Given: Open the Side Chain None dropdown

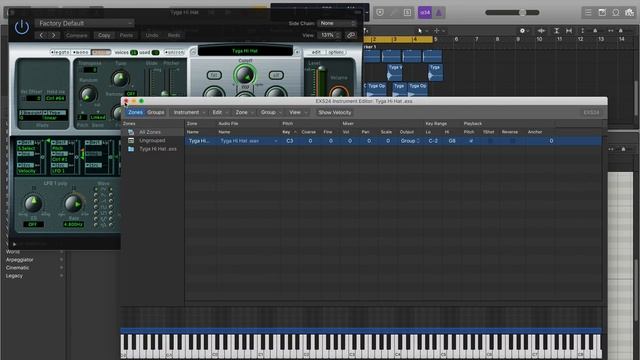Looking at the screenshot, I should [337, 23].
